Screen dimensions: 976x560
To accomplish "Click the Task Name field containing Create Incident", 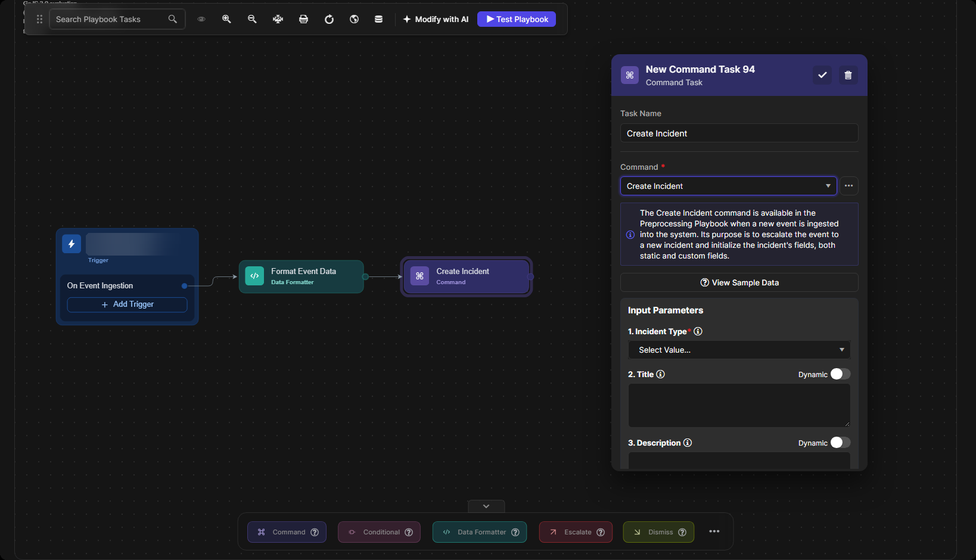I will [x=739, y=133].
